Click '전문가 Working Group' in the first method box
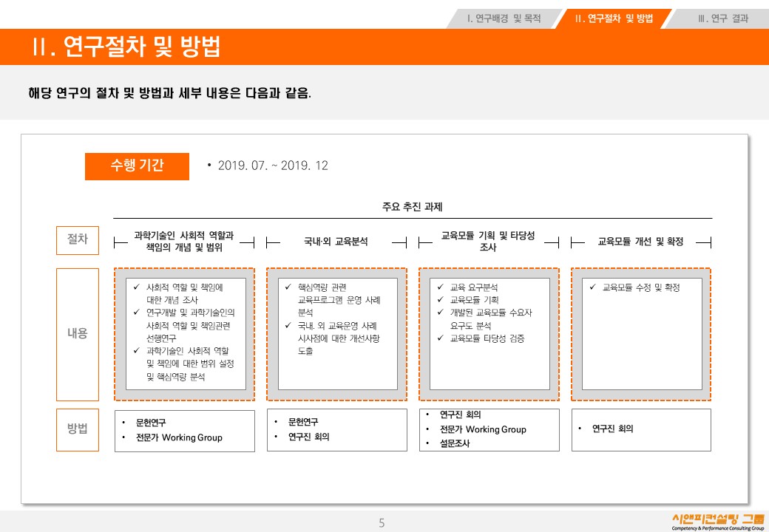769x532 pixels. click(179, 437)
